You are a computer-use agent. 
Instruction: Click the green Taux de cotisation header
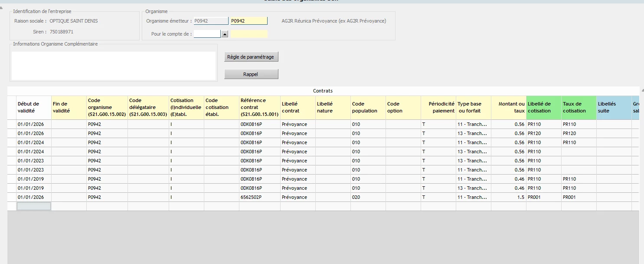point(579,107)
